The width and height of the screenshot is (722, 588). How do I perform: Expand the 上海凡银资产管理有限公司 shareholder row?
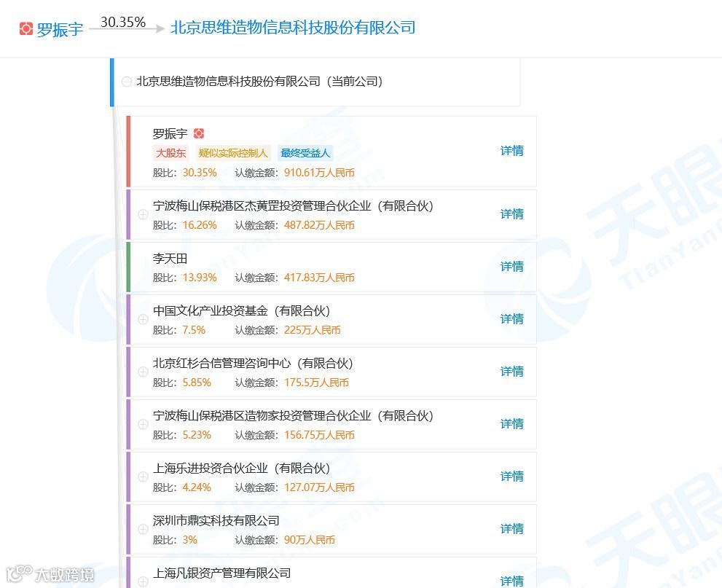pos(144,581)
